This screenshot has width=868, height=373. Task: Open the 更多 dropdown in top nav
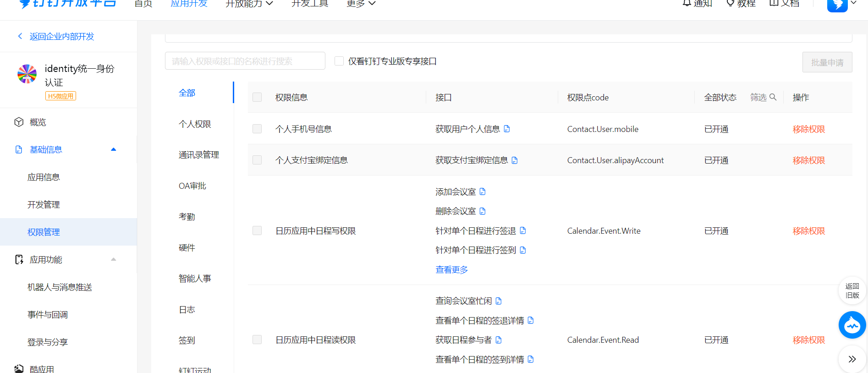click(x=361, y=4)
